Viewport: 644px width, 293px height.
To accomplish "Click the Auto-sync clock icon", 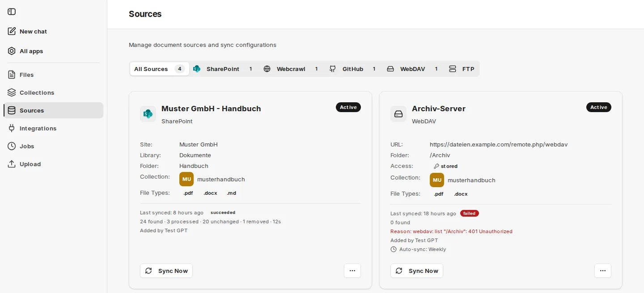I will tap(394, 249).
